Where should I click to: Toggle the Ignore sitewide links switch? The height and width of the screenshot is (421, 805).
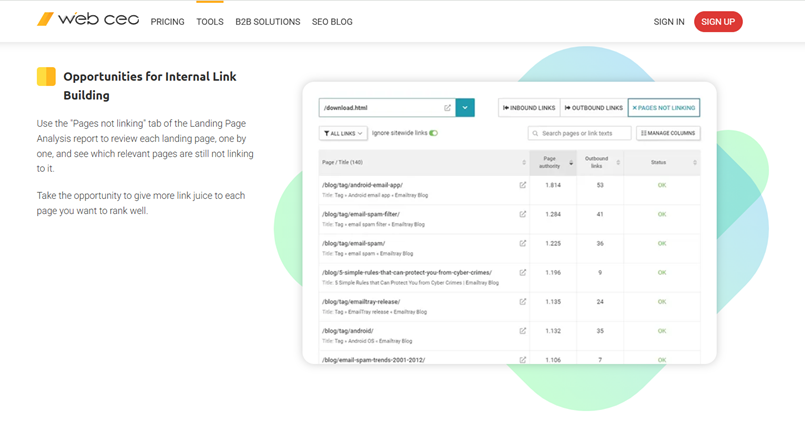[x=433, y=133]
